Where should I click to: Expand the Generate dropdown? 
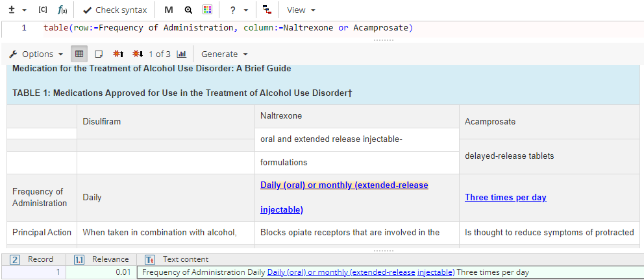click(x=225, y=54)
